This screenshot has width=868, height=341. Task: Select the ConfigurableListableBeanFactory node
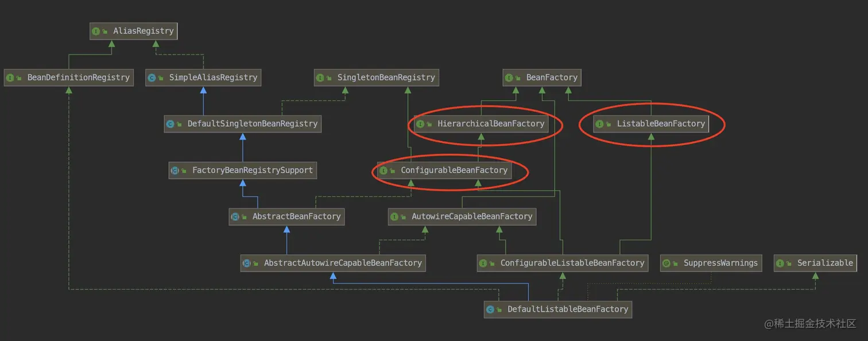click(x=563, y=263)
